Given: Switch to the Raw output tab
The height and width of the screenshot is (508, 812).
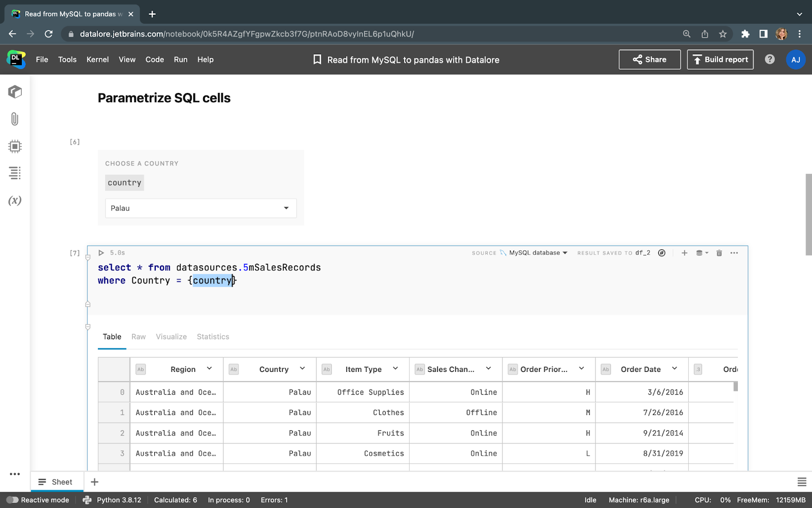Looking at the screenshot, I should (x=139, y=337).
